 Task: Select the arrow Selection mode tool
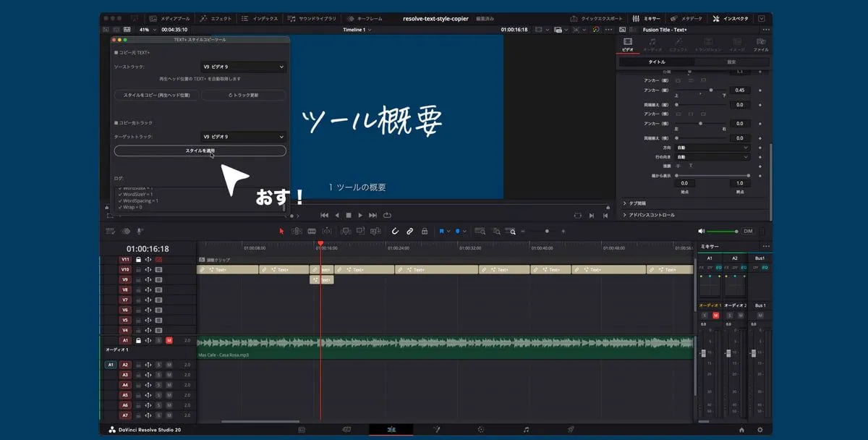282,231
